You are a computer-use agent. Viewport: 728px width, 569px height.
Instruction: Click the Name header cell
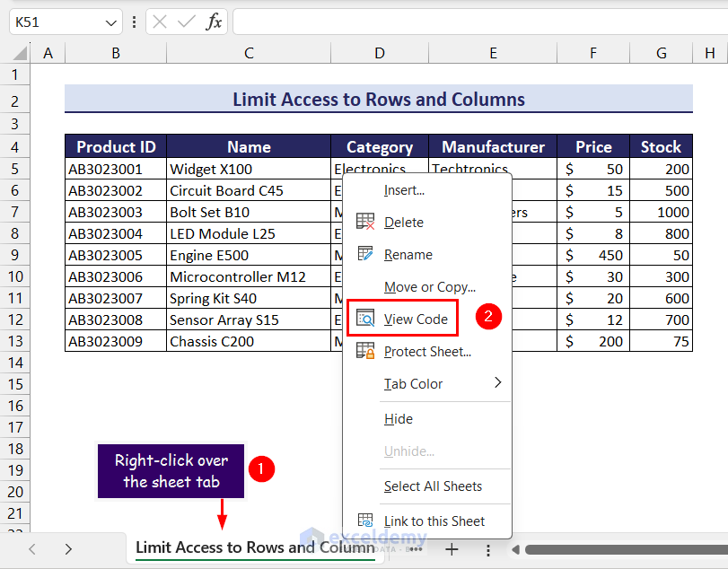pyautogui.click(x=249, y=146)
